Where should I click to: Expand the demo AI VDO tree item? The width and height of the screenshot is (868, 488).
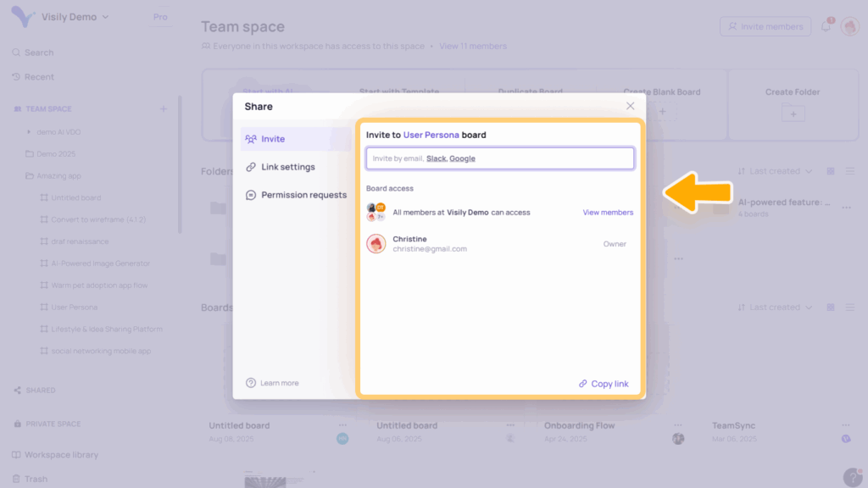pyautogui.click(x=29, y=132)
